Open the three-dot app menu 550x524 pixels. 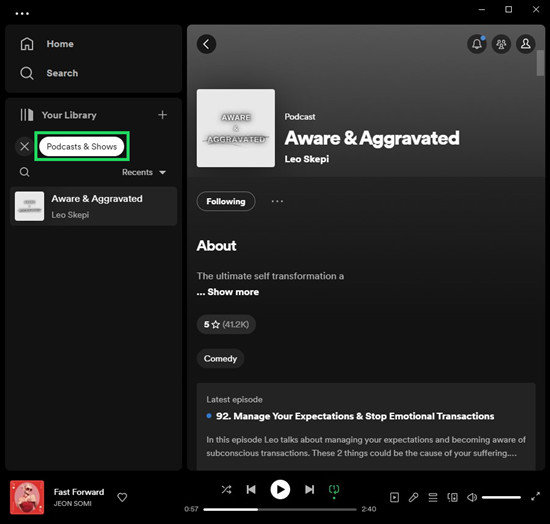(x=22, y=14)
